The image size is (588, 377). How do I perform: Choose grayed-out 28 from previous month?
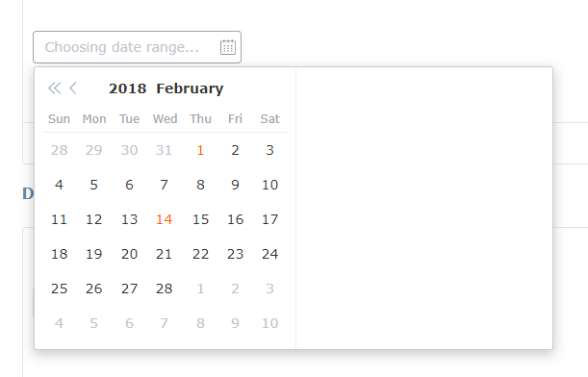tap(59, 150)
